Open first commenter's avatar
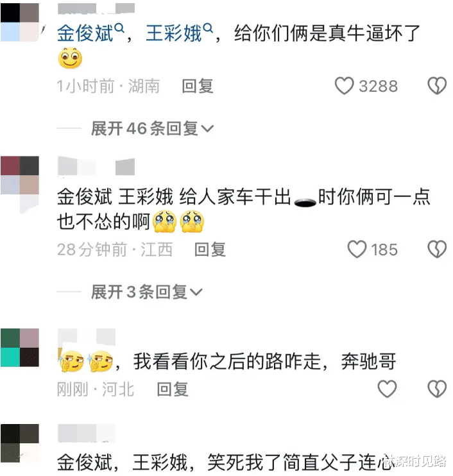This screenshot has height=476, width=453. click(20, 22)
